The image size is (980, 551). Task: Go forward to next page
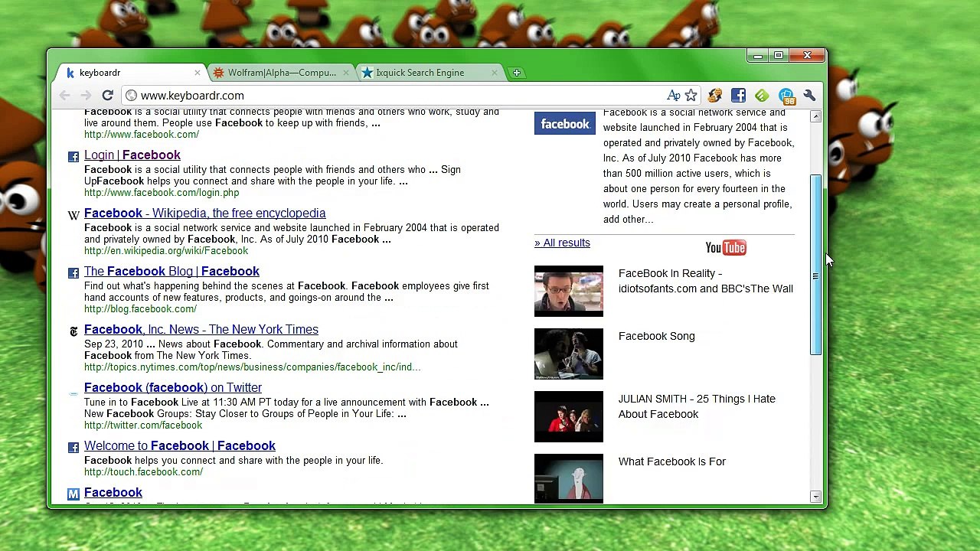coord(86,96)
